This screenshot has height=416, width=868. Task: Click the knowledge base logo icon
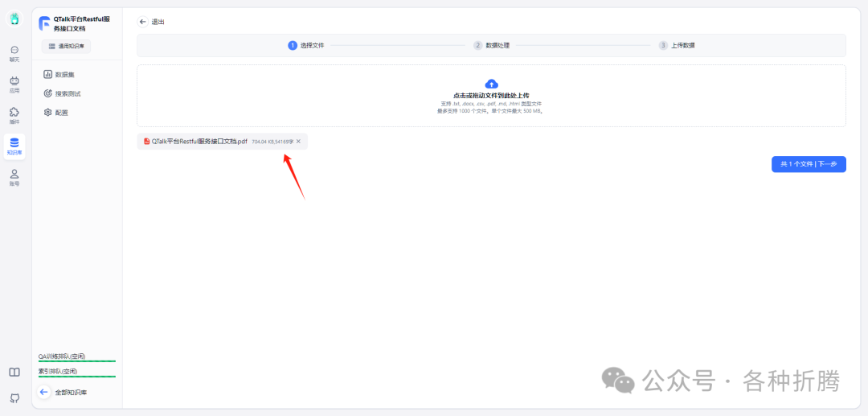[x=44, y=23]
